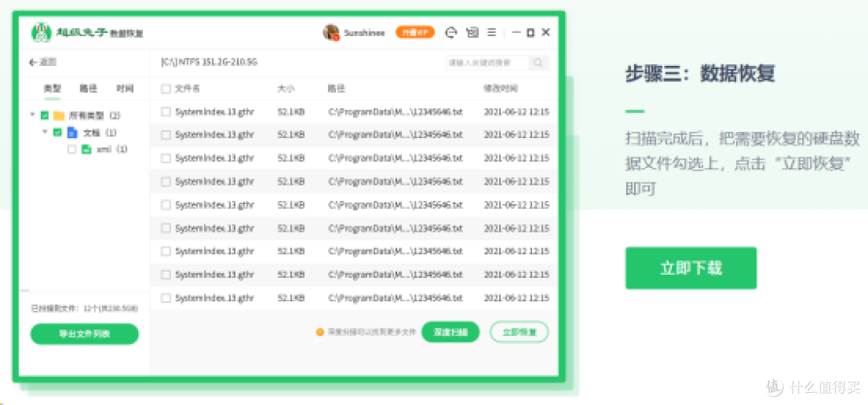Viewport: 868px width, 405px height.
Task: Click the magnifier search icon
Action: 538,63
